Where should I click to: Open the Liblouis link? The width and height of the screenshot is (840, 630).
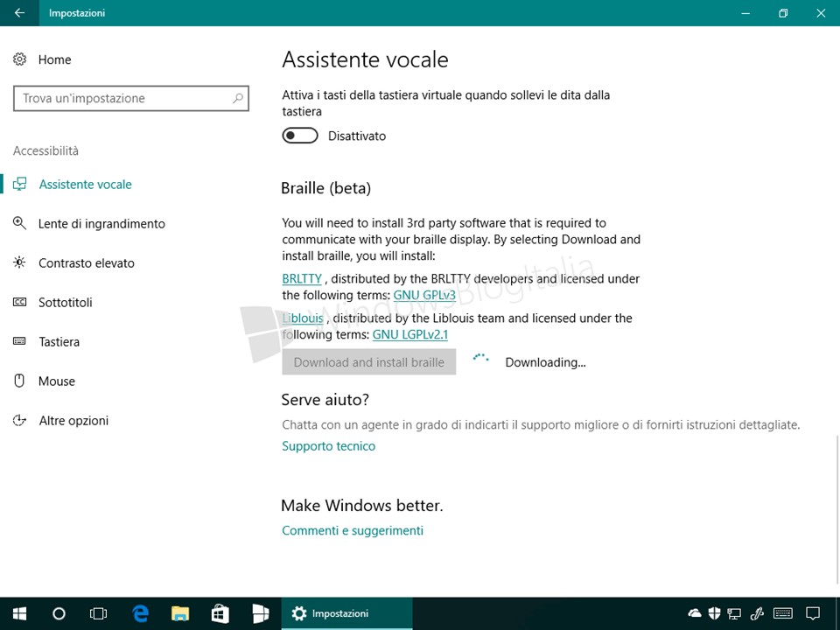pos(303,318)
